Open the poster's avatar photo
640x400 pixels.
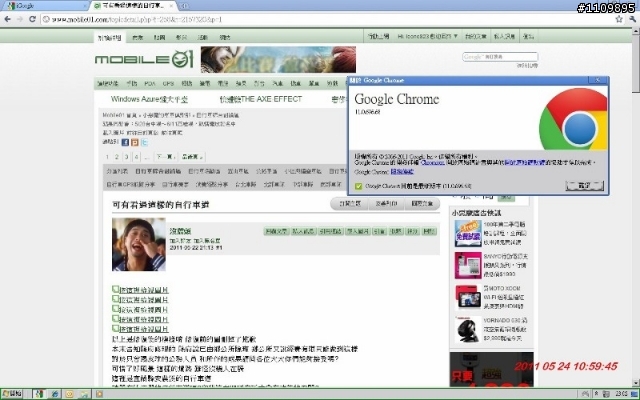(139, 244)
